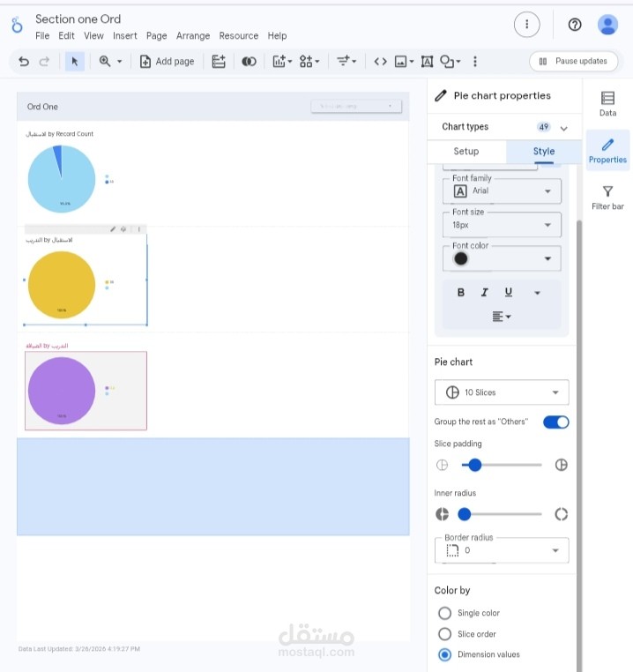The height and width of the screenshot is (672, 633).
Task: Click the black font color swatch
Action: pyautogui.click(x=461, y=258)
